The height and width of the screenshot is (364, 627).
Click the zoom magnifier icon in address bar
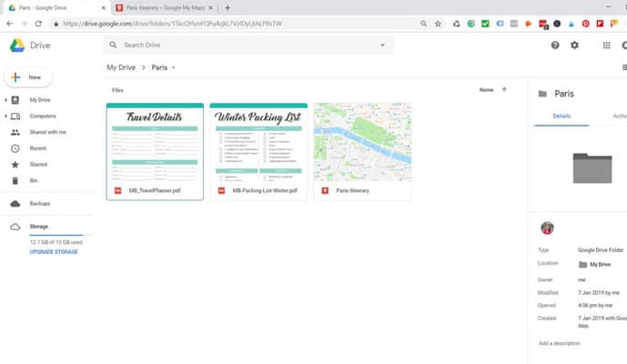(x=423, y=24)
